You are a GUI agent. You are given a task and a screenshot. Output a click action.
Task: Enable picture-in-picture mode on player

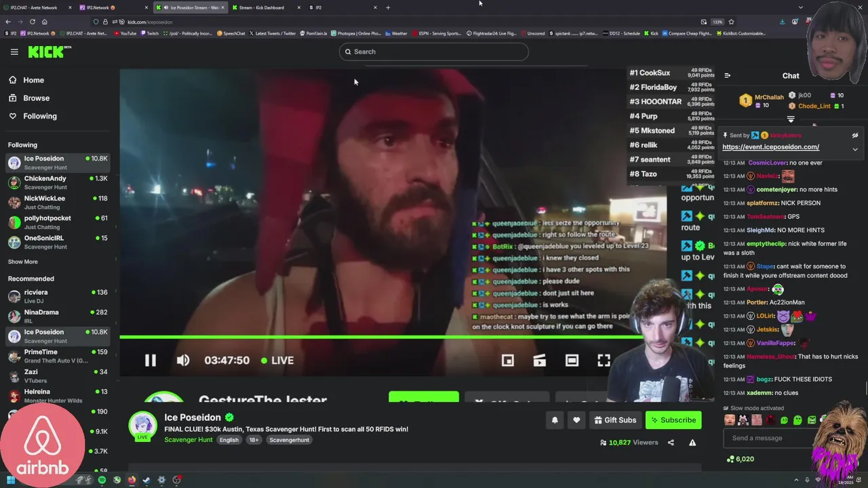[x=507, y=361]
